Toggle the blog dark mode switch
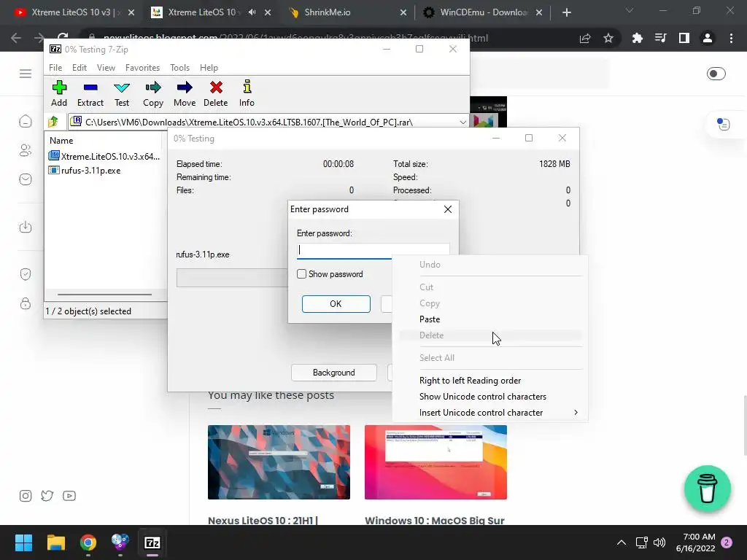The height and width of the screenshot is (560, 747). pos(716,74)
